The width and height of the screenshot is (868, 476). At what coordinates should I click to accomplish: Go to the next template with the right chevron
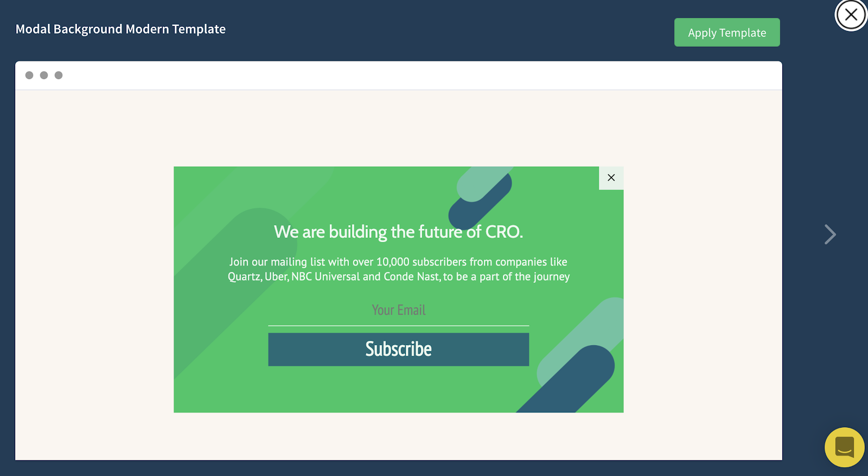tap(830, 234)
